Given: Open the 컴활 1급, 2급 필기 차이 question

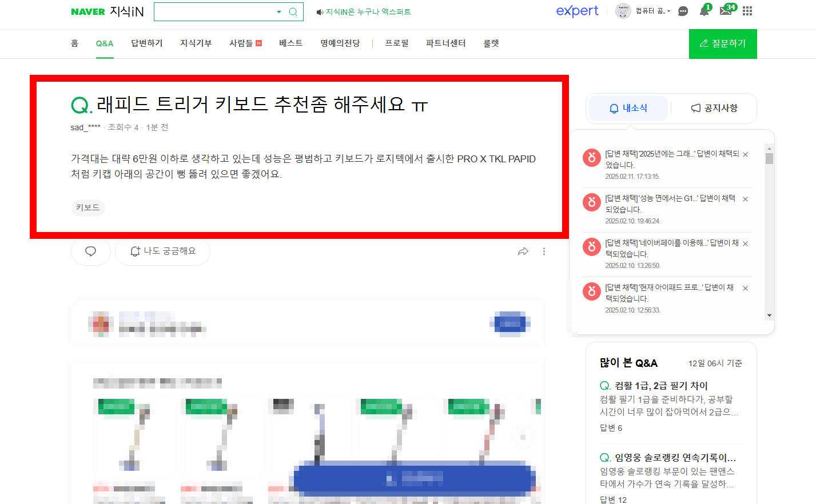Looking at the screenshot, I should pyautogui.click(x=661, y=386).
